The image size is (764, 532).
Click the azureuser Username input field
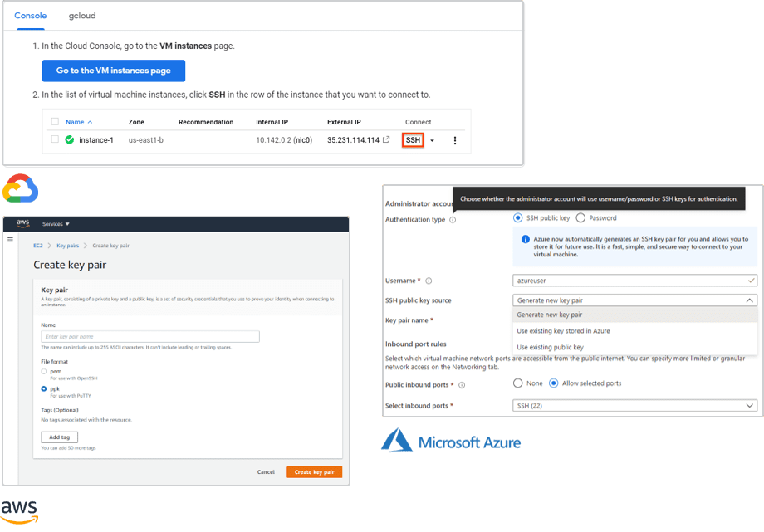[x=635, y=281]
